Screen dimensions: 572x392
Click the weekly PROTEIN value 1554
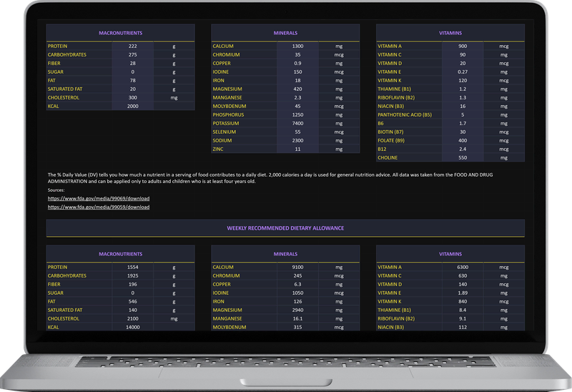133,267
